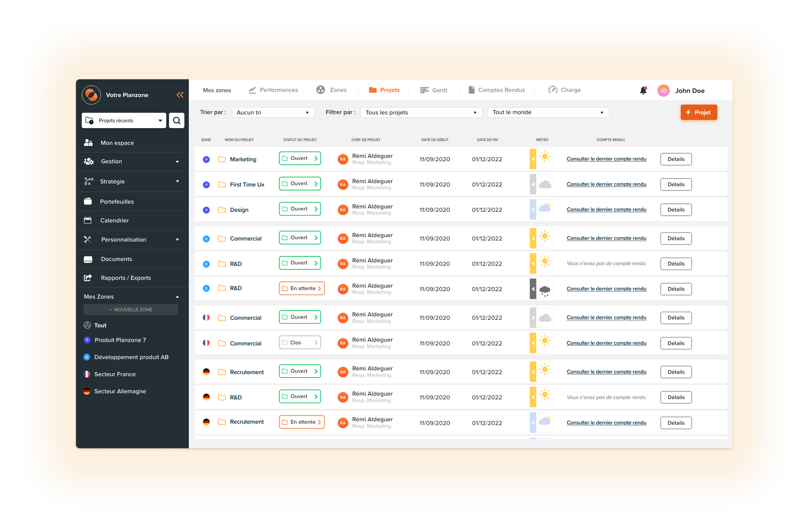Screen dimensions: 809x532
Task: Collapse Mes Zones section arrow
Action: (177, 297)
